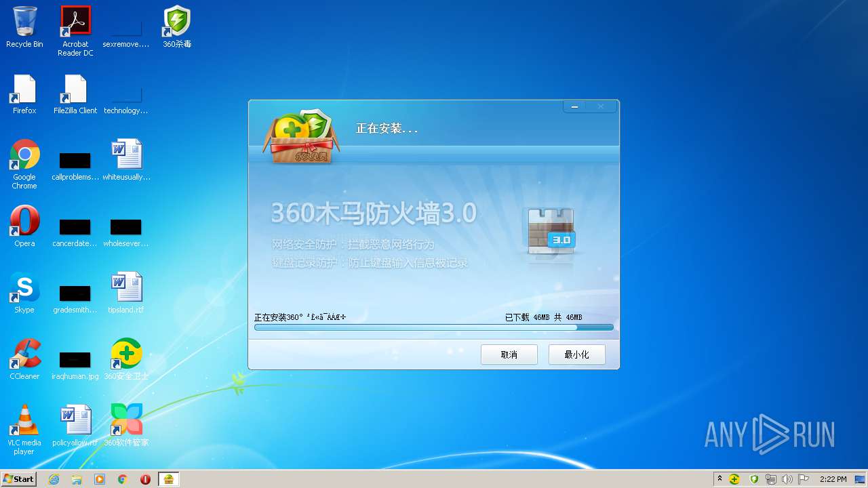Click 360安全卫士 tray icon

(x=734, y=479)
